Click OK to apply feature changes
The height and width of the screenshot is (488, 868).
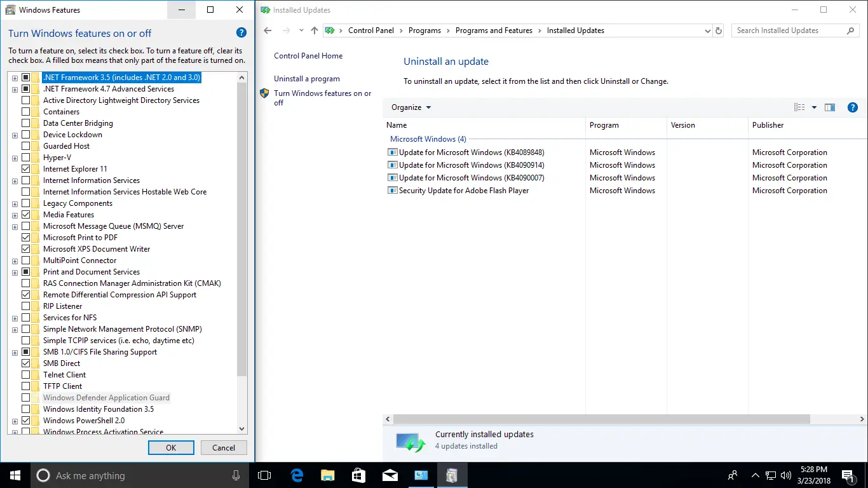(x=170, y=447)
